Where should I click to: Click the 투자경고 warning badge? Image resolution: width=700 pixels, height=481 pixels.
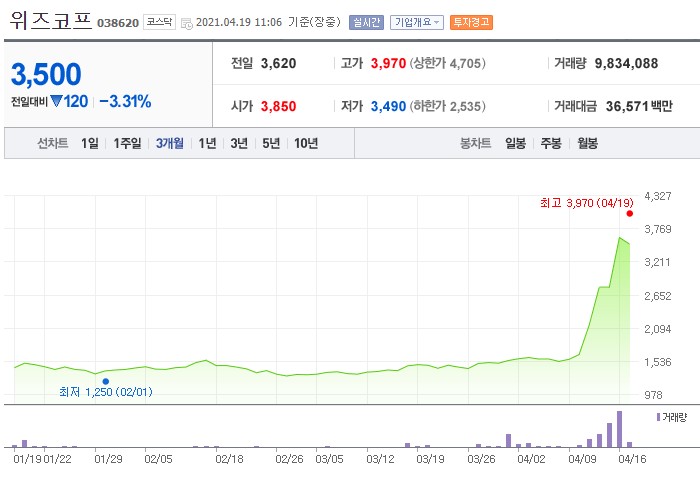coord(471,22)
